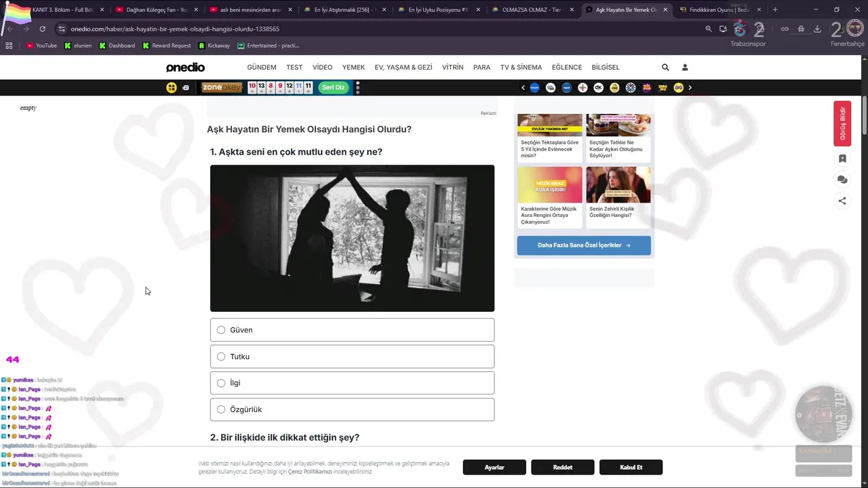Click the bookmark save icon on right rail
Image resolution: width=868 pixels, height=488 pixels.
pyautogui.click(x=842, y=159)
